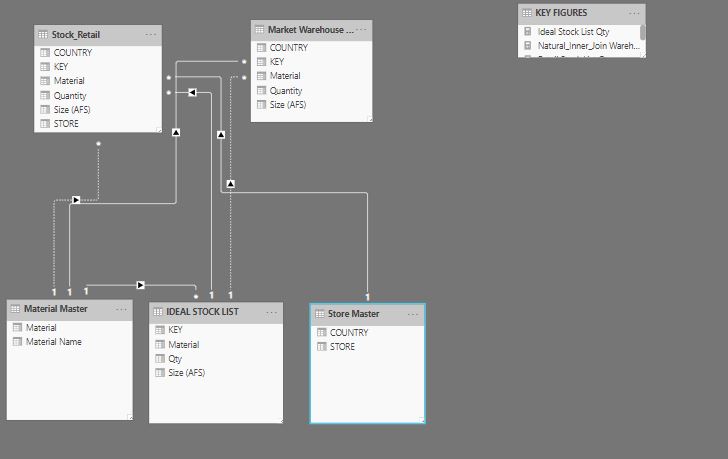Click the column icon beside Store Master STORE
This screenshot has width=728, height=459.
pyautogui.click(x=322, y=346)
